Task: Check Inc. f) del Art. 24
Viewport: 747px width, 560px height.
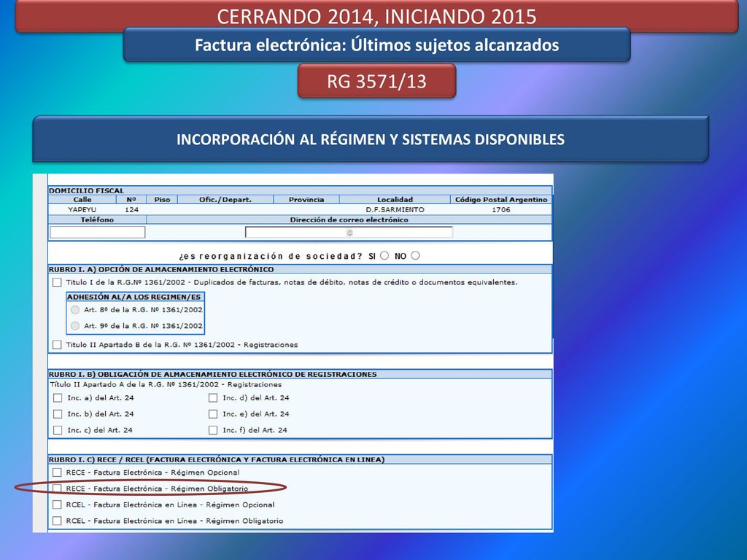Action: tap(213, 430)
